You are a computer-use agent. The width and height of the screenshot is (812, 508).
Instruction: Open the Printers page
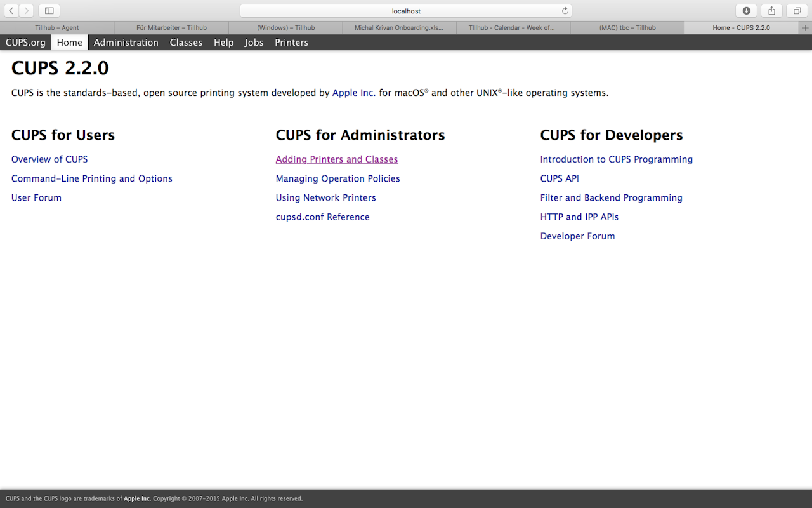[x=292, y=43]
